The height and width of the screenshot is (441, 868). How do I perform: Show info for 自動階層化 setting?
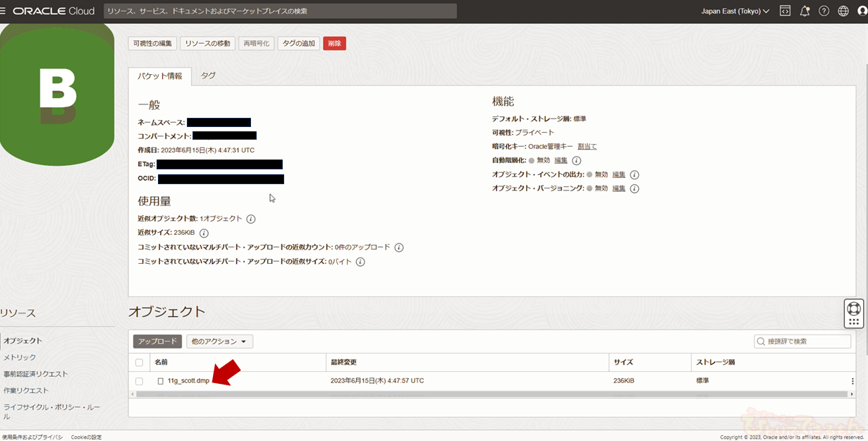coord(576,161)
